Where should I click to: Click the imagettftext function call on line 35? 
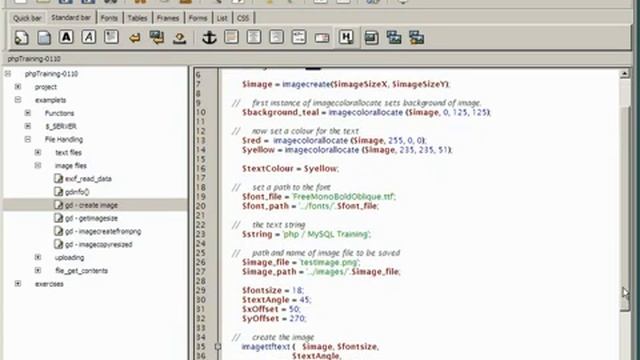pyautogui.click(x=266, y=347)
